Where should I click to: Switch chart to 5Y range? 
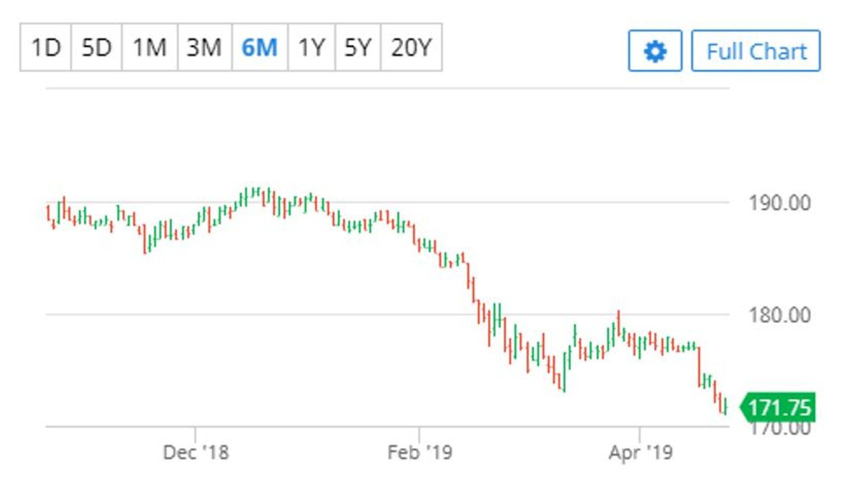pyautogui.click(x=358, y=48)
